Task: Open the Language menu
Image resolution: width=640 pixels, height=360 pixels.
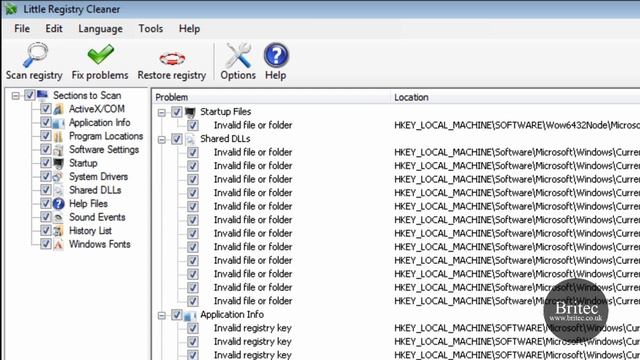Action: pyautogui.click(x=100, y=29)
